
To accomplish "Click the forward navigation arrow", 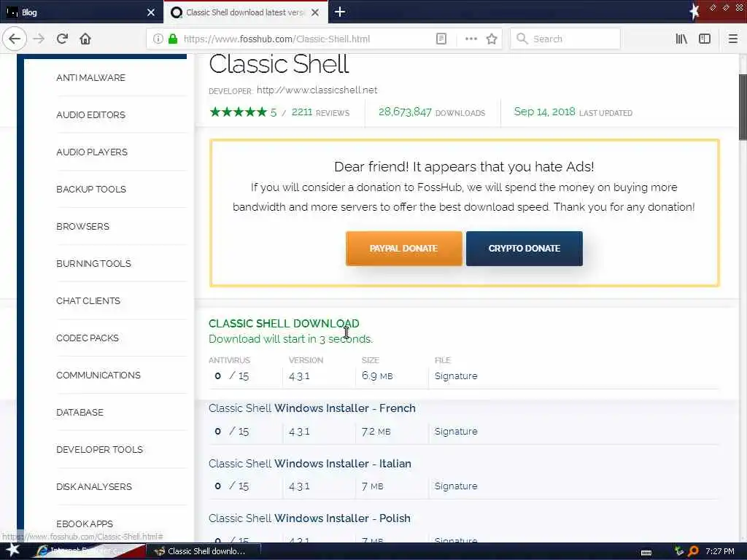I will pyautogui.click(x=39, y=39).
